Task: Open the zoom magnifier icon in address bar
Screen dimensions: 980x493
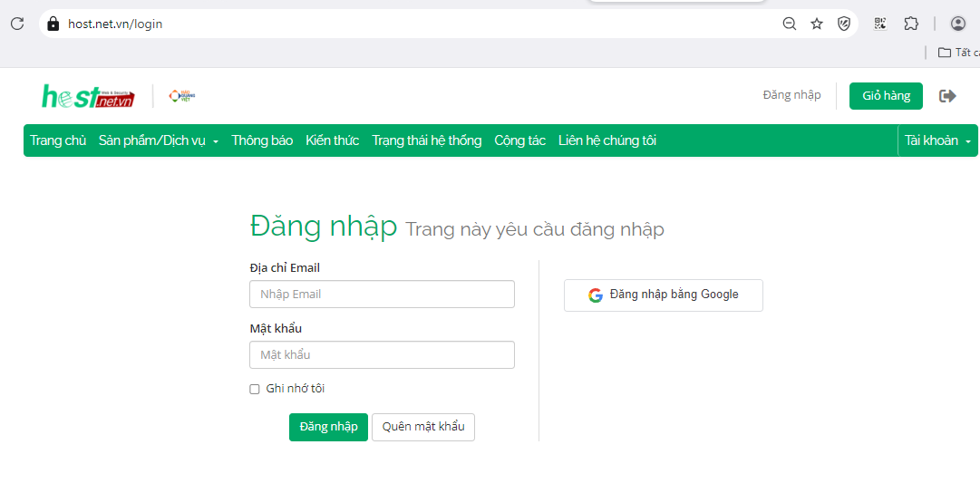Action: [x=790, y=24]
